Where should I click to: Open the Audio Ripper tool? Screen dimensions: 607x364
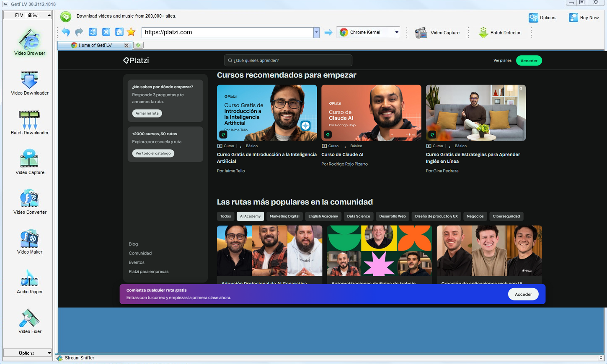pos(29,282)
